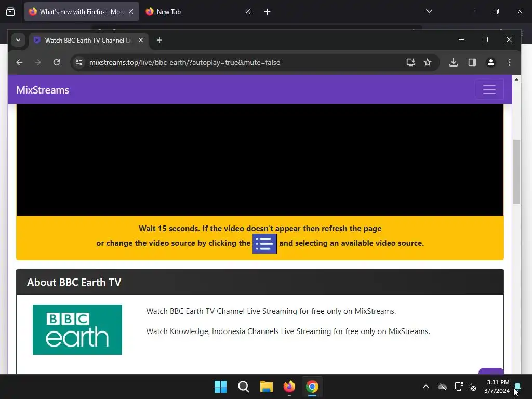Viewport: 532px width, 399px height.
Task: Open Chrome tab search dropdown
Action: [x=18, y=40]
